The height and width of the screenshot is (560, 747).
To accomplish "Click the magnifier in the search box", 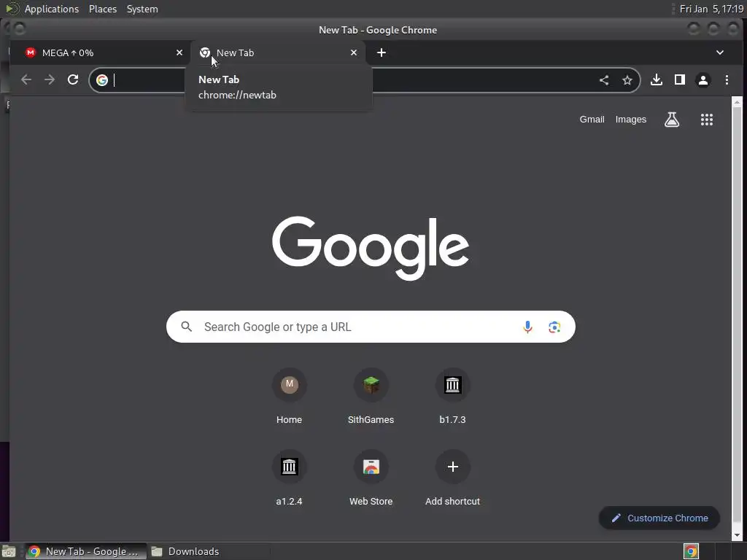I will (x=187, y=327).
